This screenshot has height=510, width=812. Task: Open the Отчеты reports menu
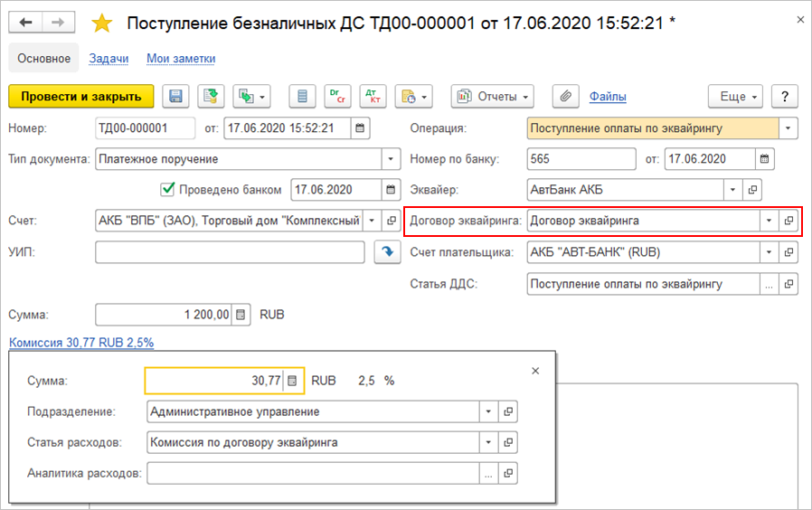click(493, 97)
